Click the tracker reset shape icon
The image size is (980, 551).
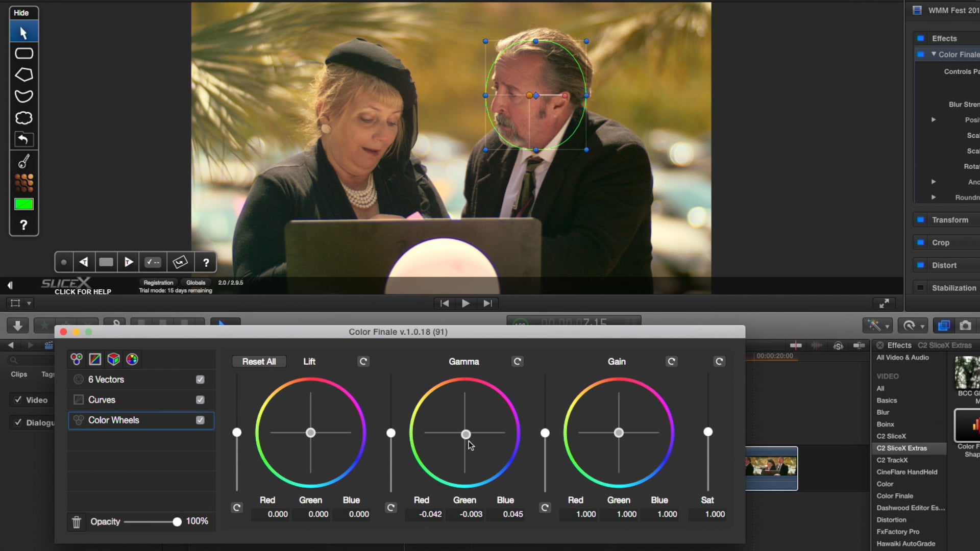coord(180,262)
